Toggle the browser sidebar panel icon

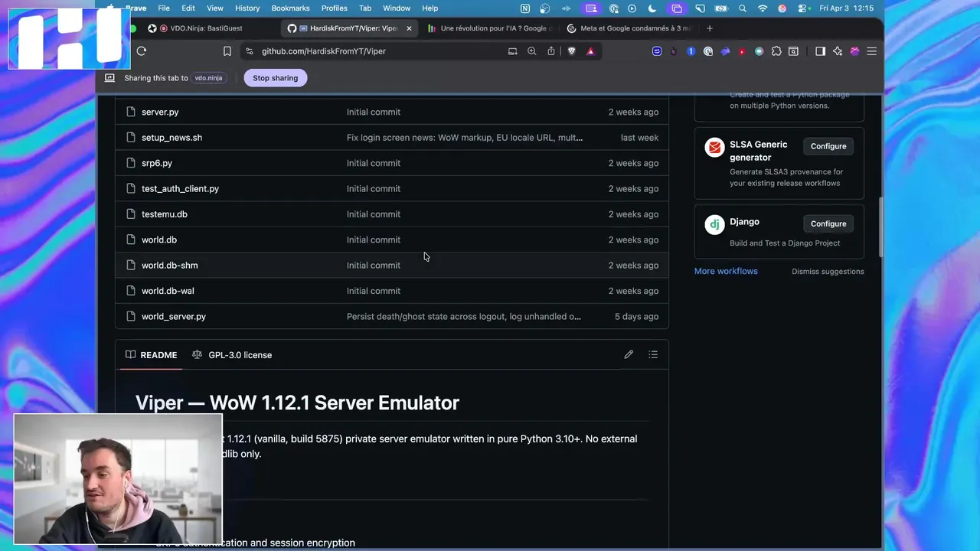click(820, 51)
